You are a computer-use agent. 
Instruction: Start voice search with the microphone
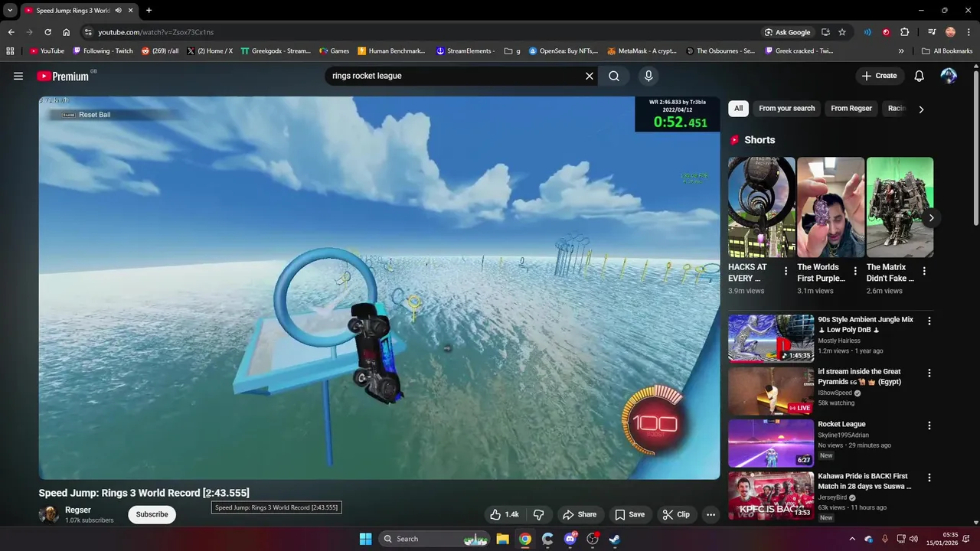tap(648, 76)
